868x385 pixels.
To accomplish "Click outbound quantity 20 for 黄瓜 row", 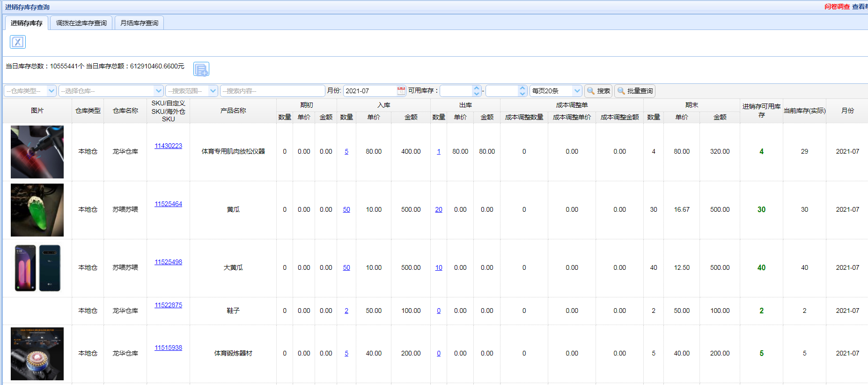I will coord(439,209).
